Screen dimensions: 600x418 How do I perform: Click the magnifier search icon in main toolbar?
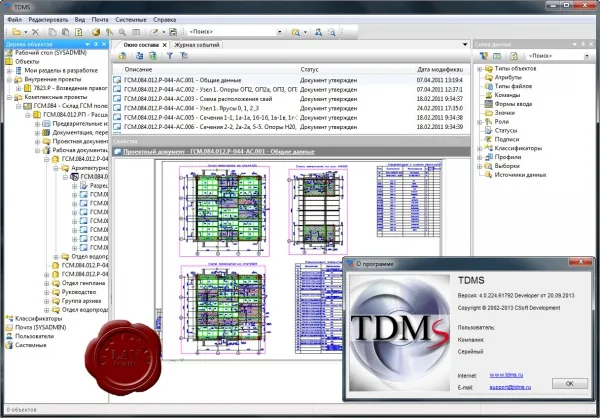click(122, 32)
